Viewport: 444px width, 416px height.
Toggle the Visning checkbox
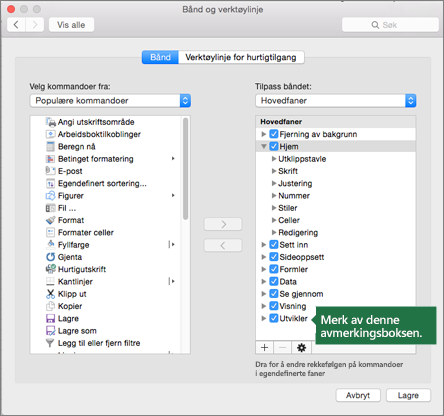pos(274,306)
